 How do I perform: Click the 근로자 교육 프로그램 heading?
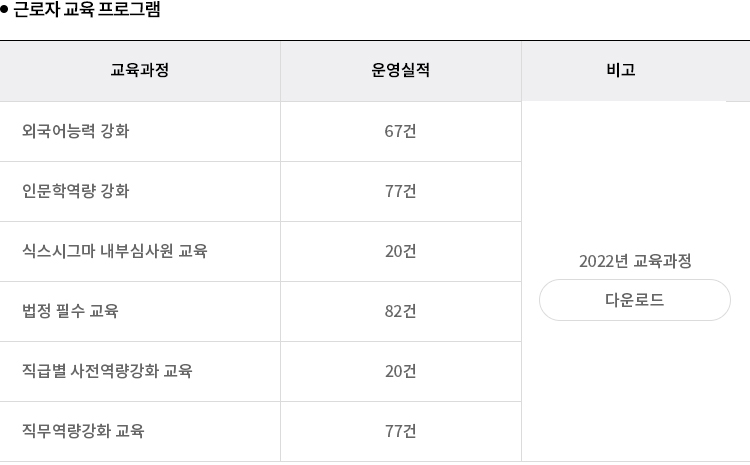(86, 11)
